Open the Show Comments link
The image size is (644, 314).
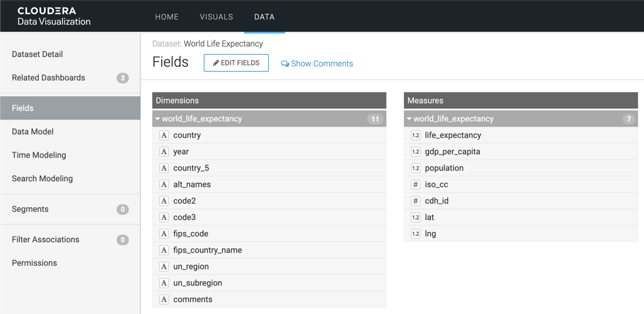click(317, 64)
